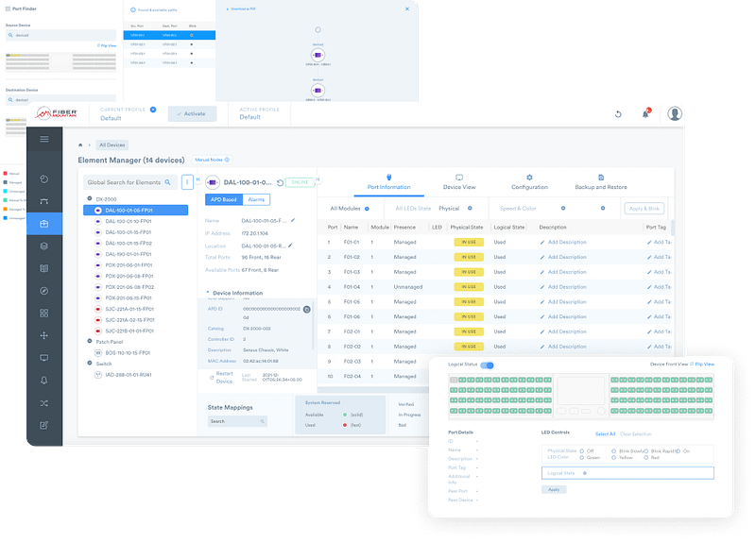Edit the device Location with the pencil icon

(x=290, y=246)
